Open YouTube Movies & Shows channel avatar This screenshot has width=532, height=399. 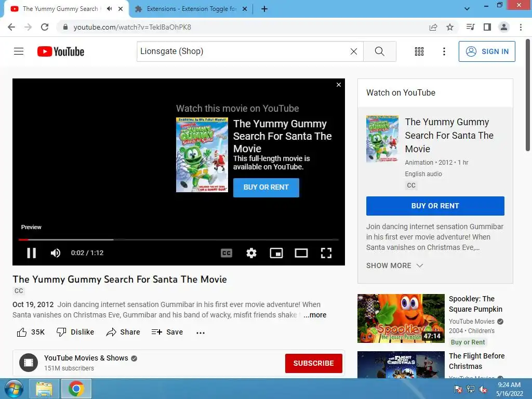pyautogui.click(x=29, y=363)
